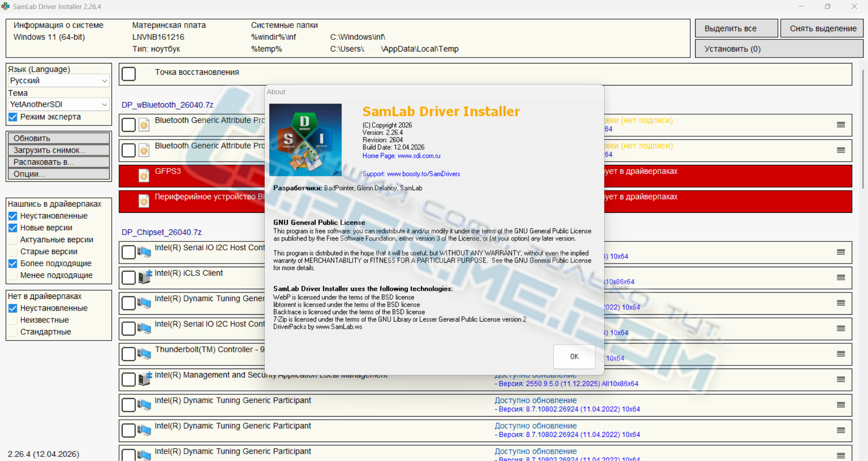Uncheck Неустановленные under Нет в драйверпаках
This screenshot has height=461, width=868.
point(13,308)
